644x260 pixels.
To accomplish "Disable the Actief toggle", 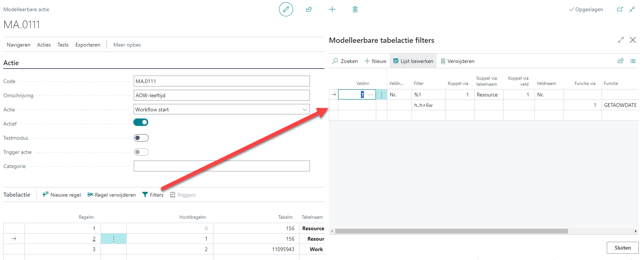I will pos(141,123).
